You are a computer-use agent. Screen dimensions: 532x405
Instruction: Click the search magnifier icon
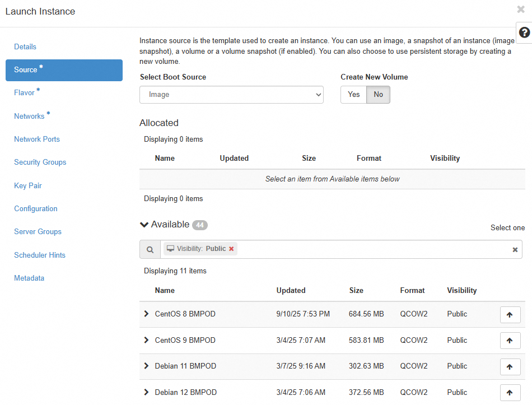pos(149,249)
